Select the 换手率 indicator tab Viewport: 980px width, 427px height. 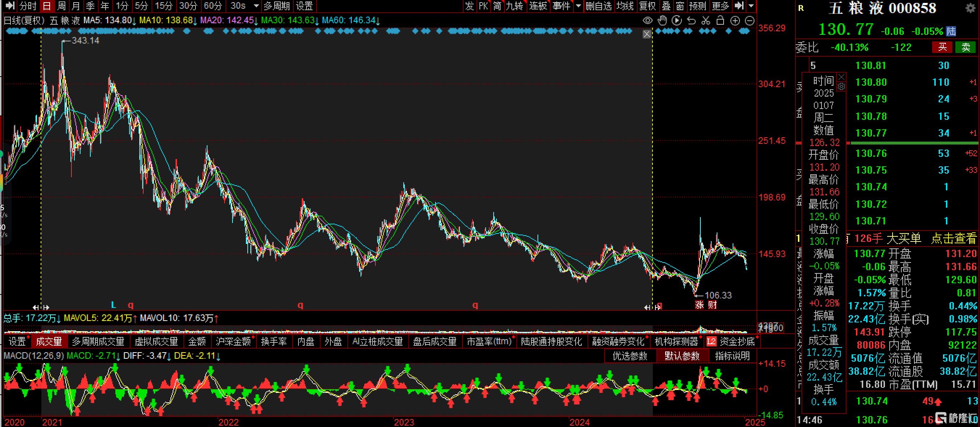(273, 341)
